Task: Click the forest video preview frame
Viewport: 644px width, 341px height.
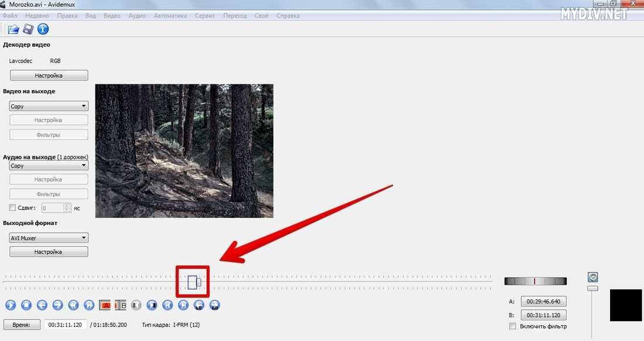Action: click(184, 151)
